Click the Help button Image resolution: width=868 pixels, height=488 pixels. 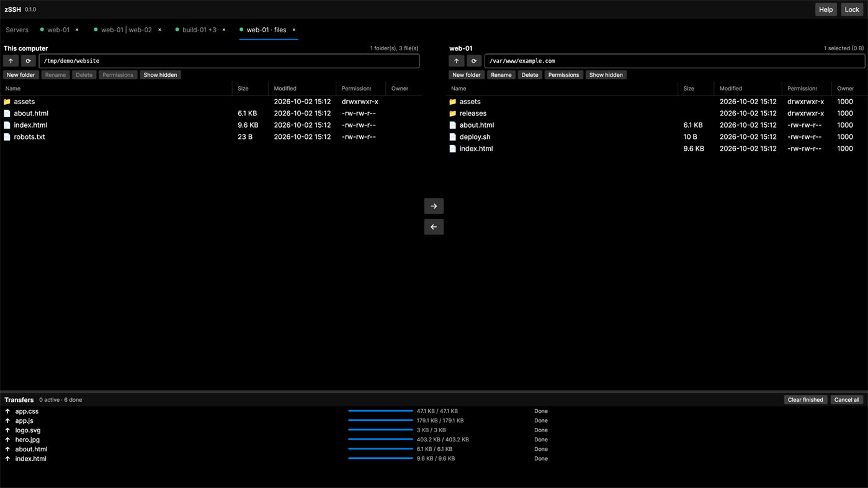tap(826, 9)
